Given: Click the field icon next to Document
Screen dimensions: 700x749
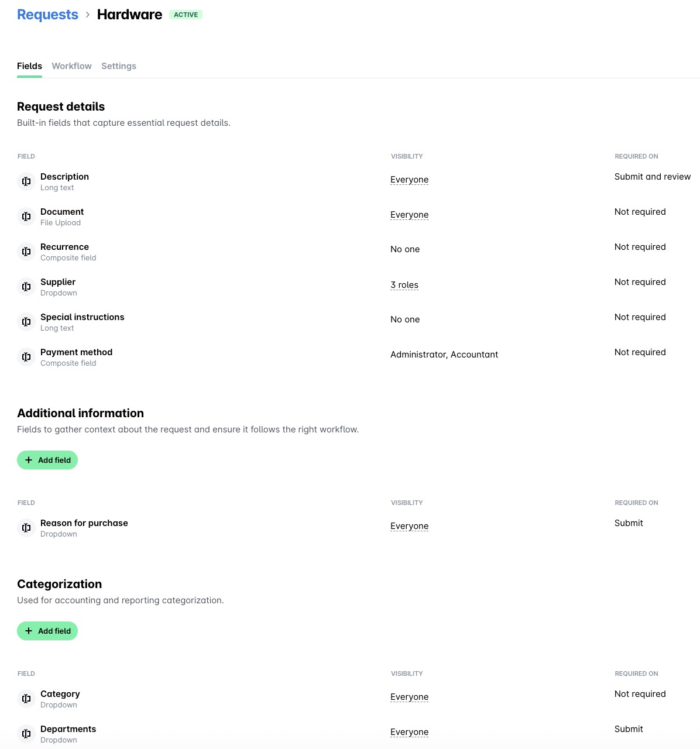Looking at the screenshot, I should coord(26,217).
